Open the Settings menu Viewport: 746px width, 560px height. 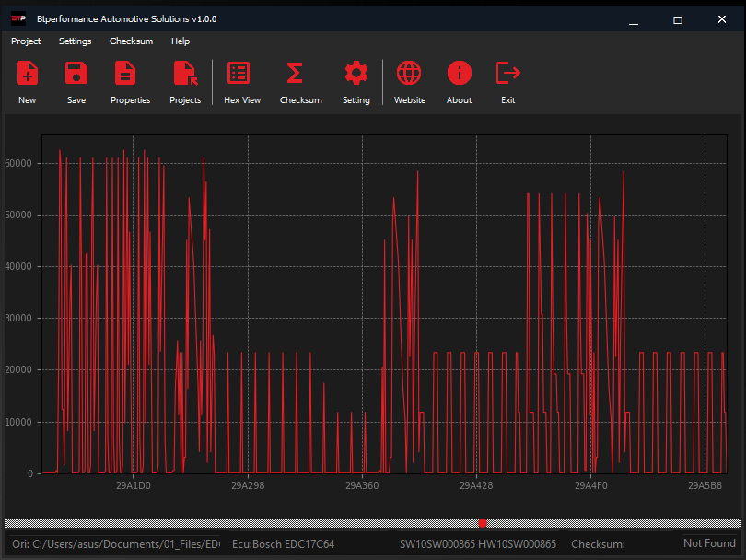point(75,41)
